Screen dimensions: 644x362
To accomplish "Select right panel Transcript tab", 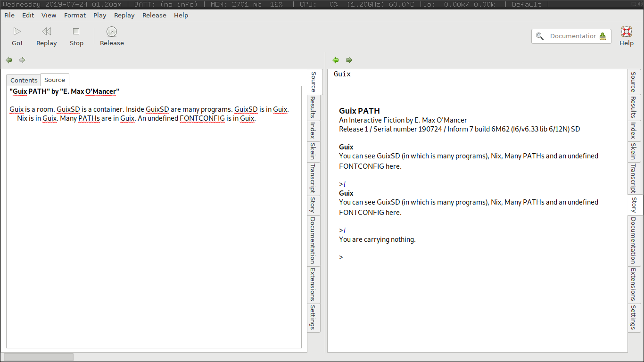I will tap(634, 178).
